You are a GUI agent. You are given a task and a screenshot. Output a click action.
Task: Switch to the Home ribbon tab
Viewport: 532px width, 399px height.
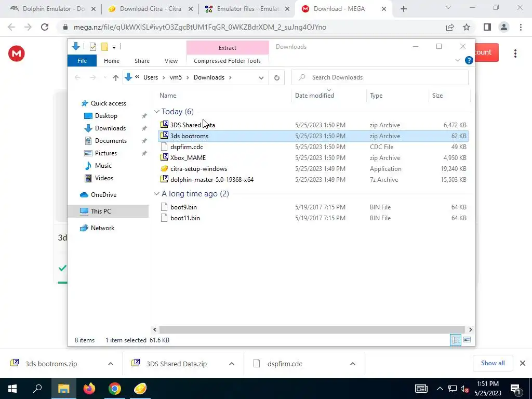click(112, 61)
